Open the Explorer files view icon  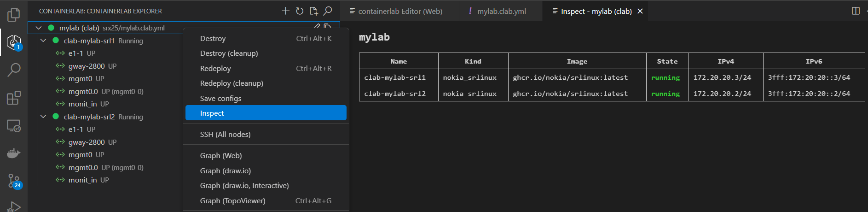point(14,15)
